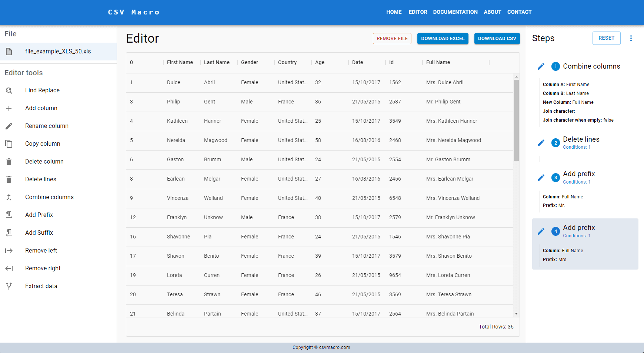Screen dimensions: 644x353
Task: Click the file document icon beside file_example_XLS_50.xls
Action: (9, 51)
